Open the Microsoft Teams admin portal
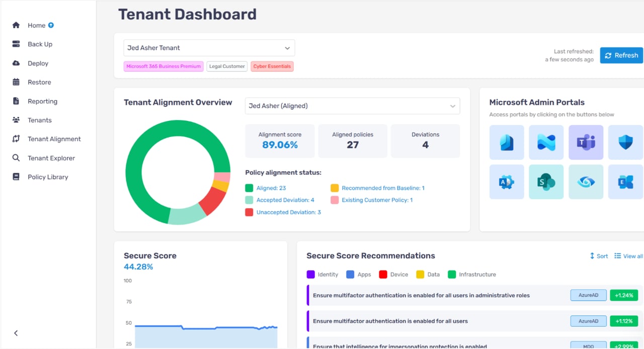Image resolution: width=644 pixels, height=349 pixels. pos(586,143)
